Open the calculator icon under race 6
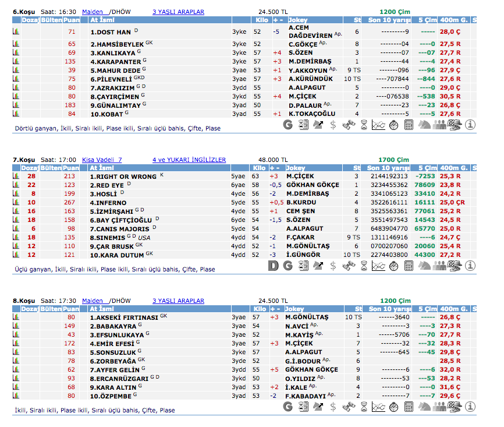Screen dimensions: 504x427 pos(409,124)
